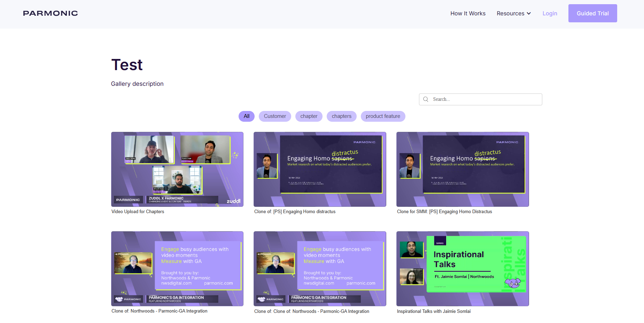The width and height of the screenshot is (644, 323).
Task: Click 'Clone of: Northwoods - Parmonic-GA Integration' title
Action: (159, 311)
